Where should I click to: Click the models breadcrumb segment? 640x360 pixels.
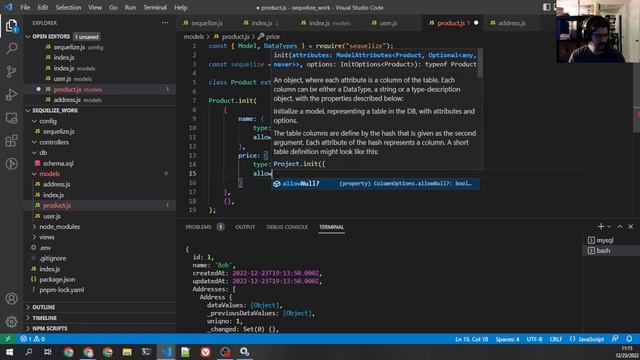(193, 37)
